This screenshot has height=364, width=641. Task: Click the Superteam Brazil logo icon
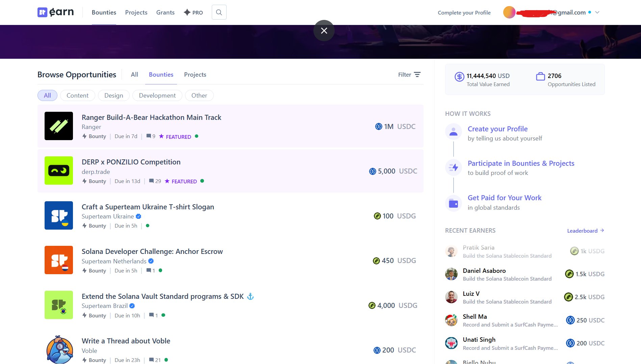click(x=59, y=305)
